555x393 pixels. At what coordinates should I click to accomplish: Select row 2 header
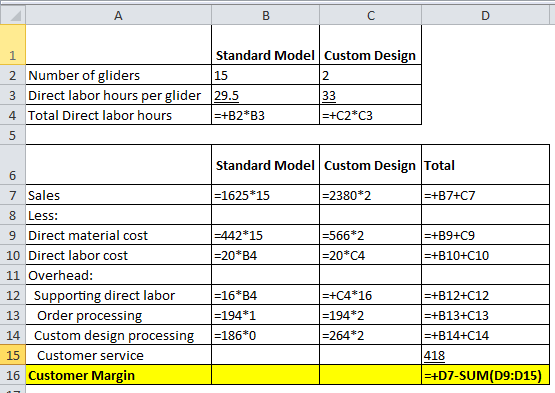pos(13,75)
